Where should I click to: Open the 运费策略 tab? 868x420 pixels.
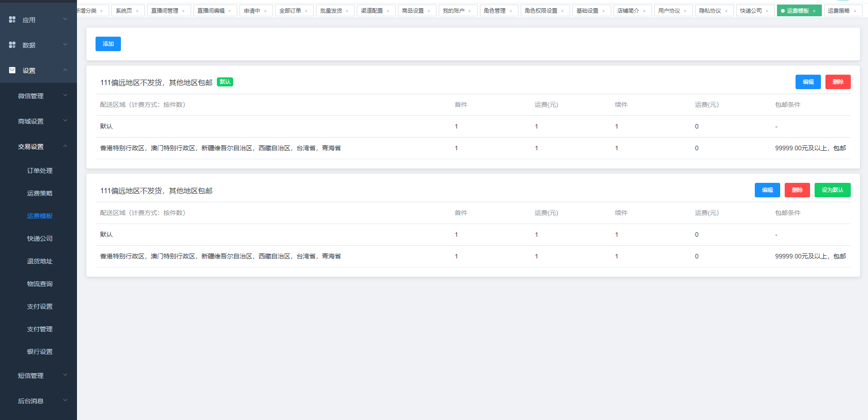839,11
